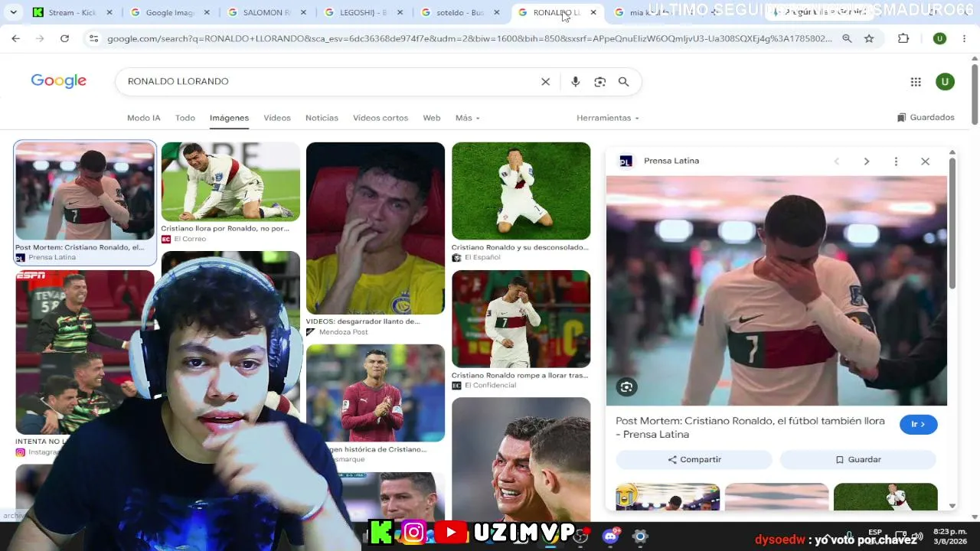Click the 'El Confidencial' source label

tap(490, 386)
